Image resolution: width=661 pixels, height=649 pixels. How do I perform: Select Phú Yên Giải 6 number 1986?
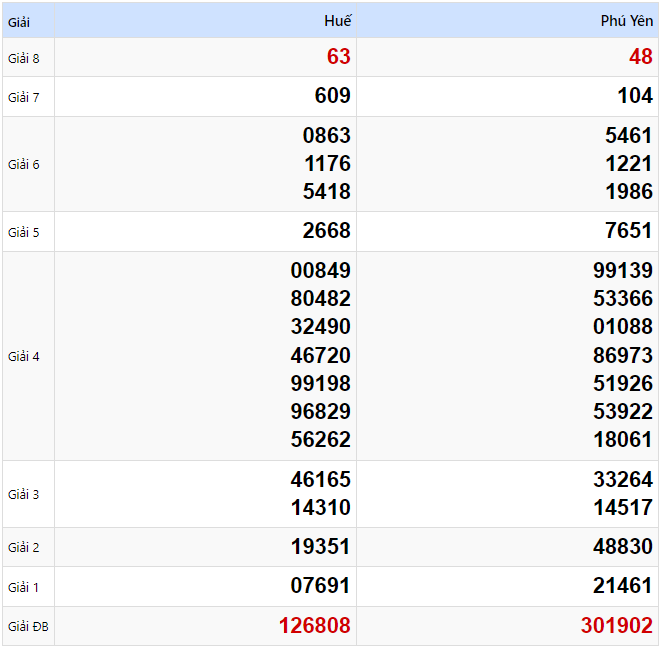click(x=629, y=192)
